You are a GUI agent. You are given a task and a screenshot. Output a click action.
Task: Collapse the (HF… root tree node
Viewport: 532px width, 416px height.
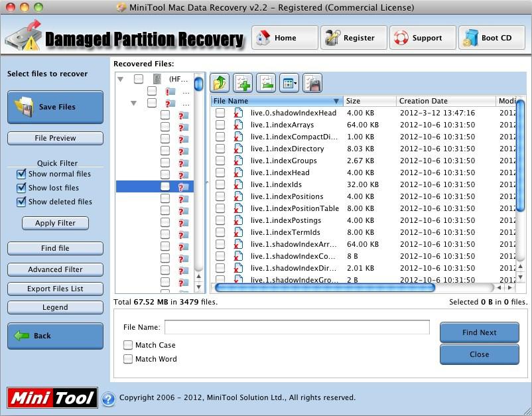(121, 80)
